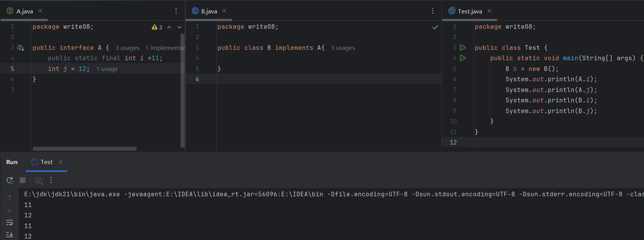Click the java.exe command line in console
Screen dimensions: 644x240
(334, 194)
